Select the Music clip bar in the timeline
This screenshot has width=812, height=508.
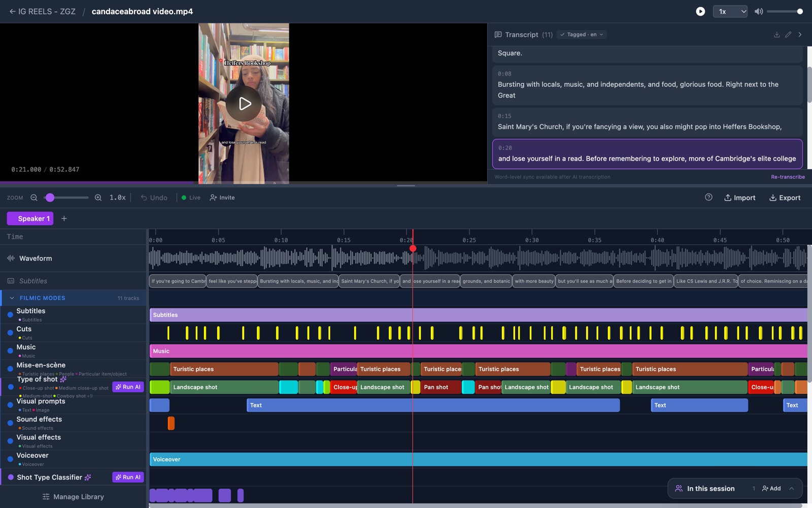[x=478, y=351]
